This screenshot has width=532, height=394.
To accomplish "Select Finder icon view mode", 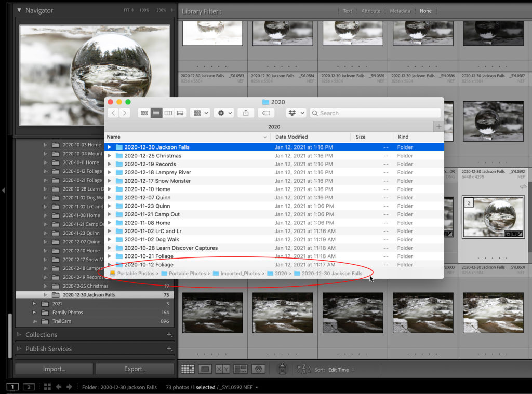I will tap(144, 113).
